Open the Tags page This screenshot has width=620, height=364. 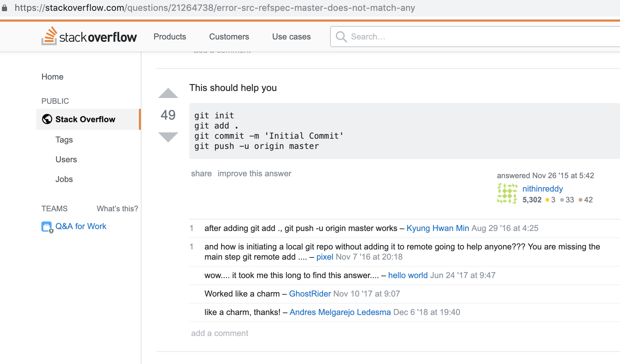64,140
